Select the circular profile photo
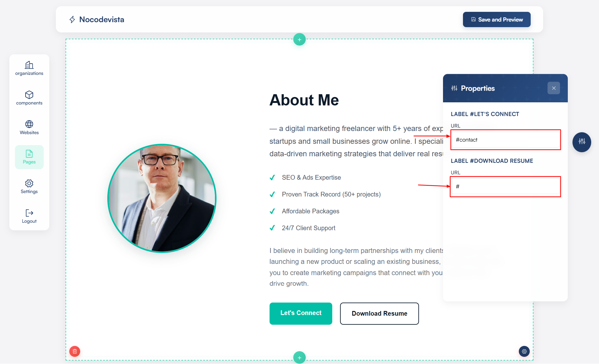This screenshot has width=599, height=364. pos(162,198)
